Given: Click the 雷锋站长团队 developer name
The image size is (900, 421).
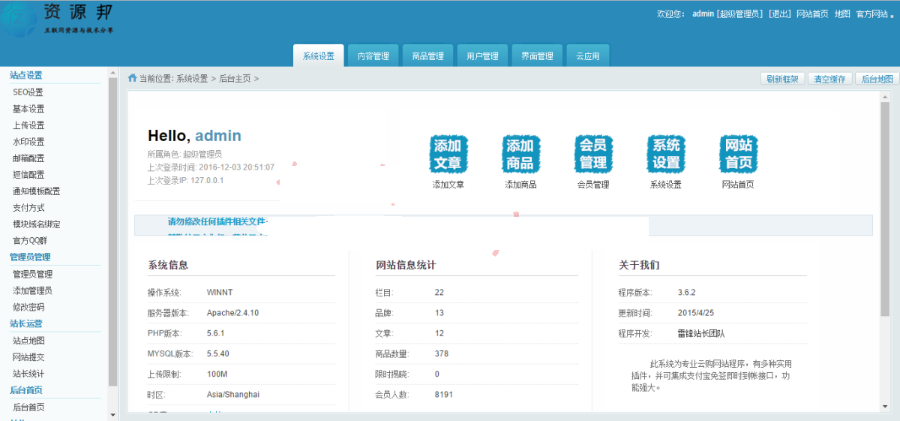Looking at the screenshot, I should 701,334.
